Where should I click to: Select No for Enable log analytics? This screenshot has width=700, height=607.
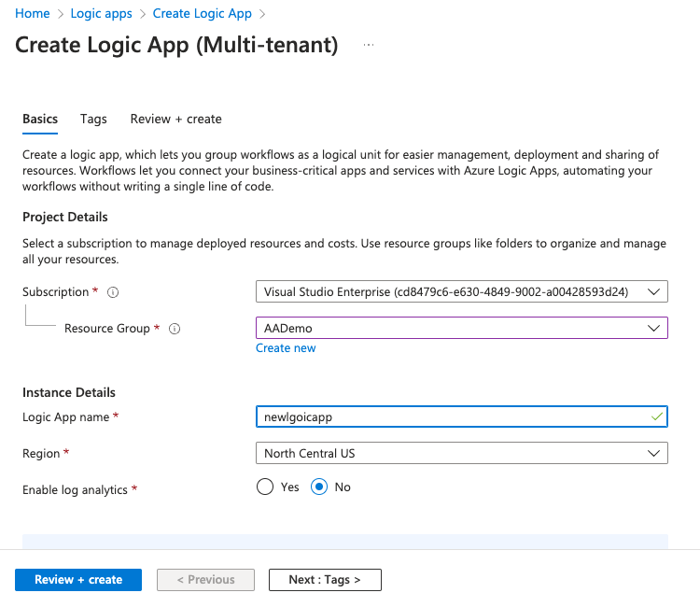pyautogui.click(x=320, y=487)
